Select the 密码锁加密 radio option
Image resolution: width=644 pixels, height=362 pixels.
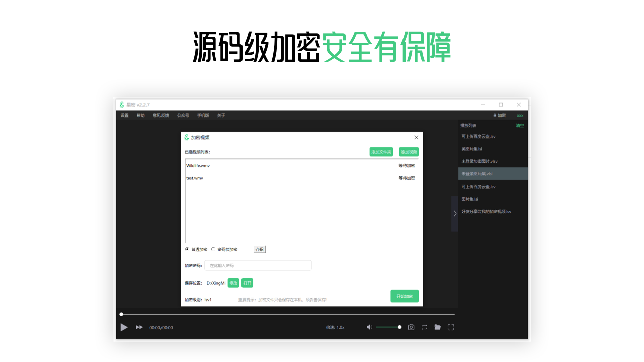click(224, 249)
